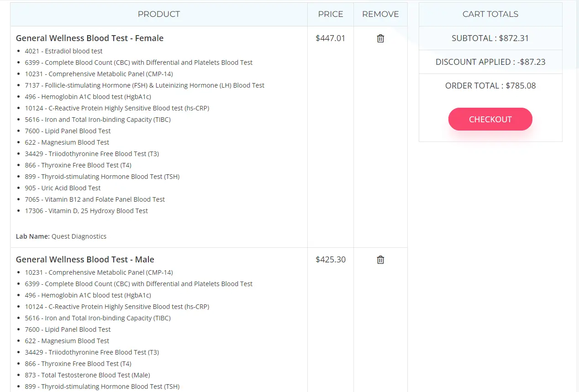Click the Discount Applied -$87.23 line
Viewport: 579px width, 392px height.
490,62
